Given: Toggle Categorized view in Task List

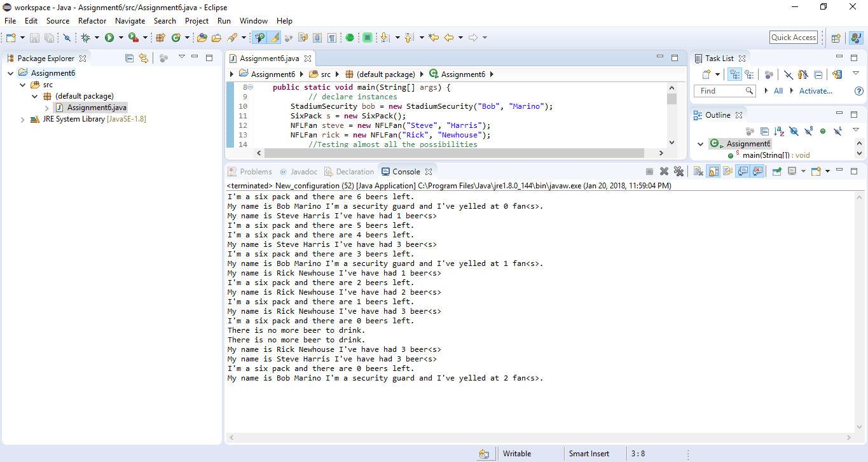Looking at the screenshot, I should click(734, 74).
